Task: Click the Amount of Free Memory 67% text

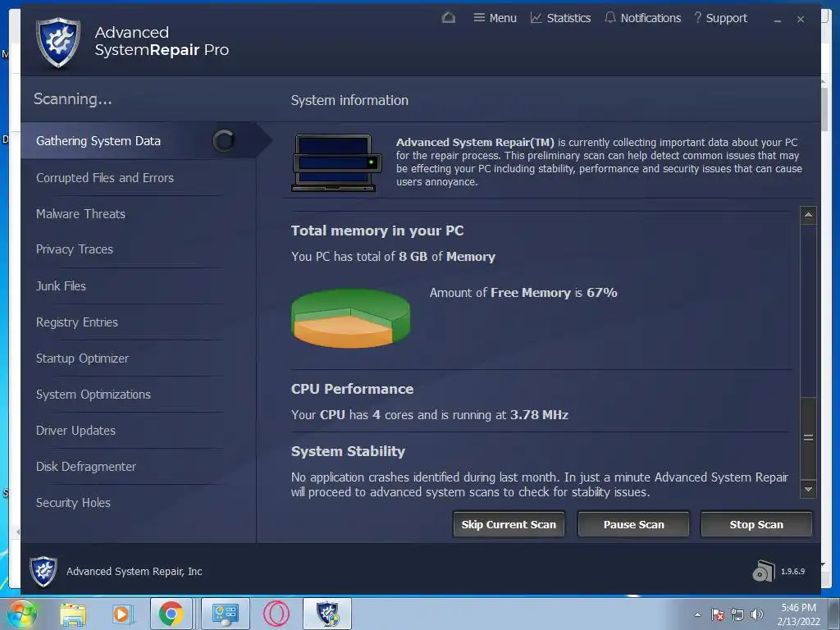Action: 523,293
